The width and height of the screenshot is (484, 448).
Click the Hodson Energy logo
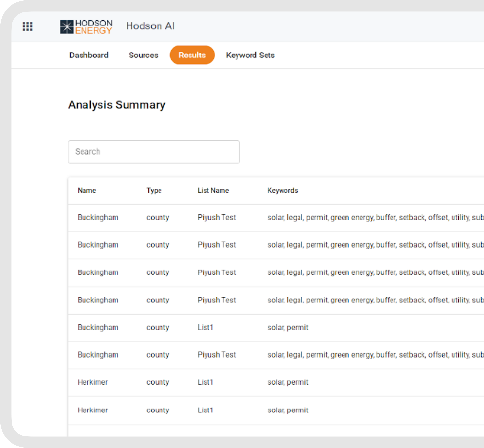(86, 27)
